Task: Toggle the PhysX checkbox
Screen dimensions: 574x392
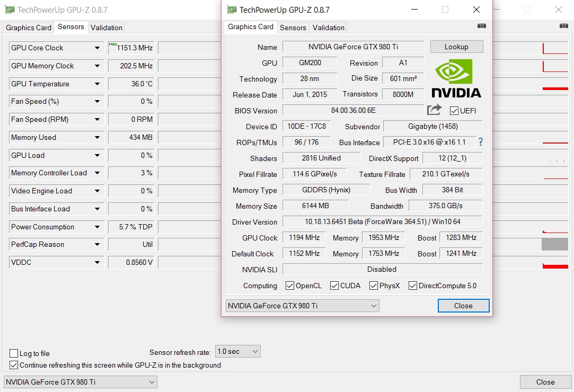Action: pyautogui.click(x=374, y=286)
